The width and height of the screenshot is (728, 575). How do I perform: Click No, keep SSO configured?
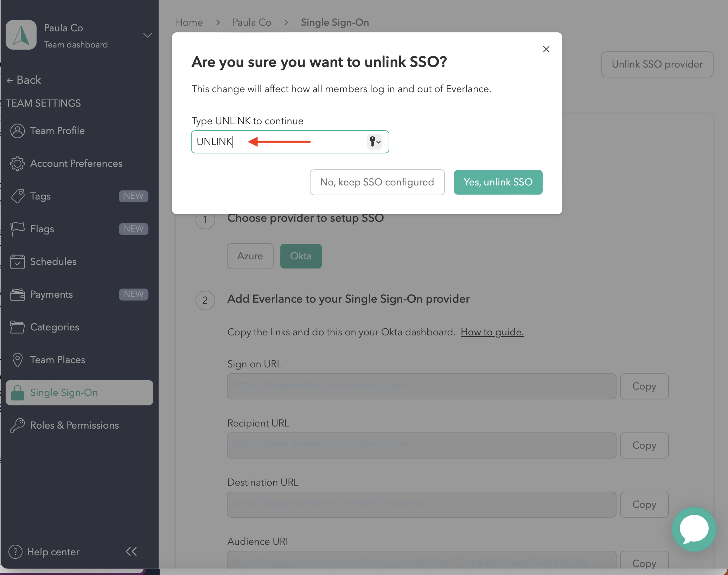(x=377, y=182)
